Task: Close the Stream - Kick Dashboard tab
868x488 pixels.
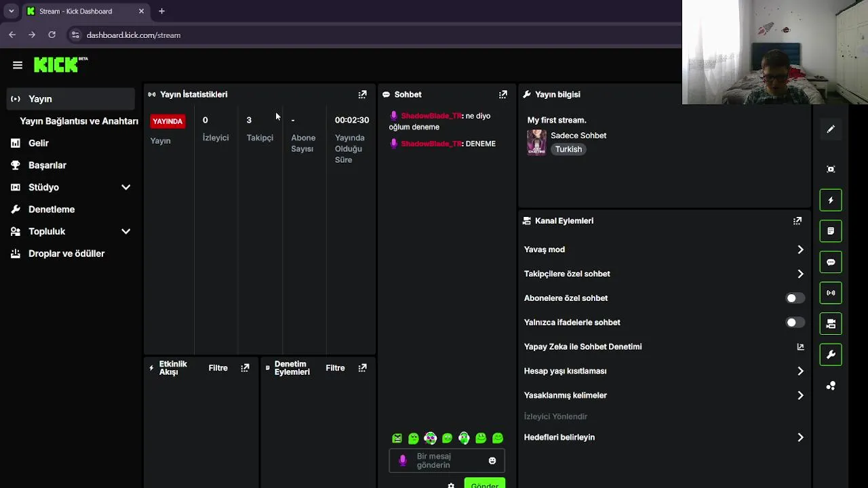Action: tap(141, 11)
